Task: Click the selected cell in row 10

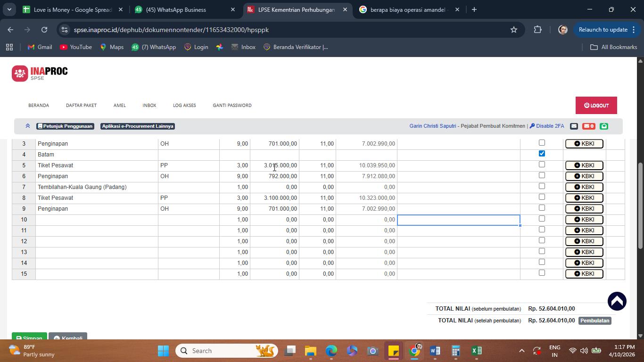Action: coord(459,220)
